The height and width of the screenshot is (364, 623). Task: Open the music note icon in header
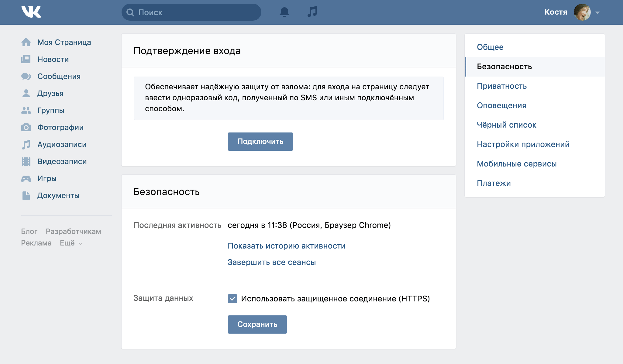(x=312, y=12)
